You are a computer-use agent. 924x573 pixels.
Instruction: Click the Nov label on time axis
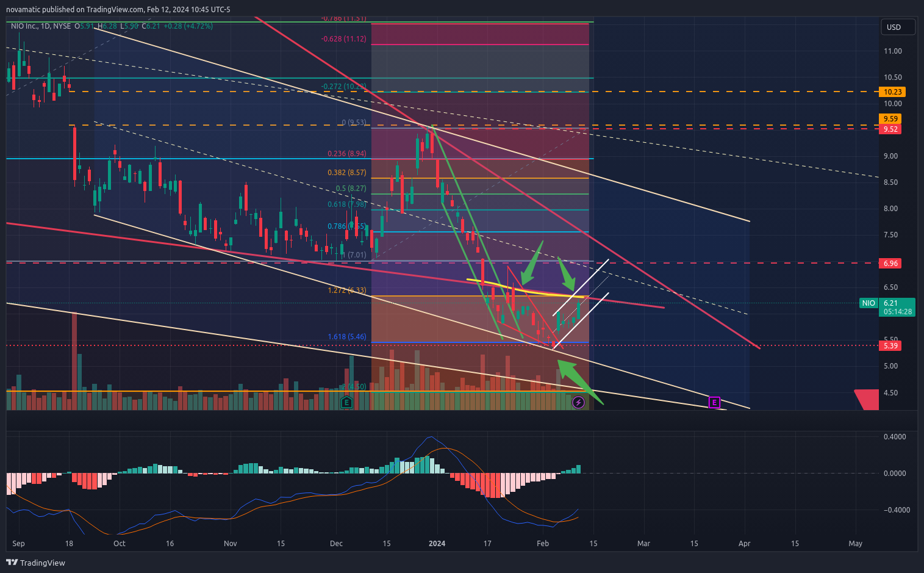(231, 544)
